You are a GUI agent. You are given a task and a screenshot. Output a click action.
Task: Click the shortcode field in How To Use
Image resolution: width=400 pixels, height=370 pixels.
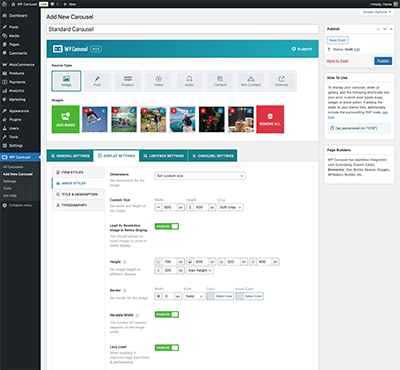(359, 128)
